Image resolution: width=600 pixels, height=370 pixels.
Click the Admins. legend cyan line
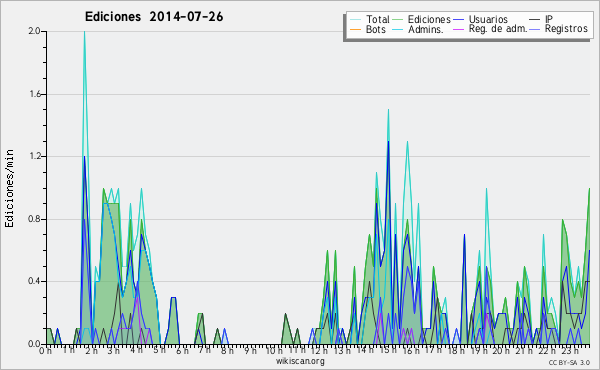(398, 29)
